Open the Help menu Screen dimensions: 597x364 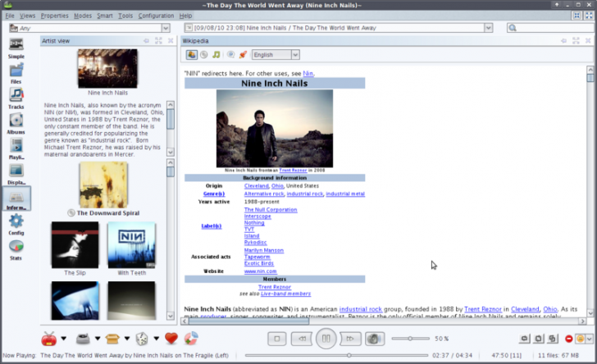[185, 16]
